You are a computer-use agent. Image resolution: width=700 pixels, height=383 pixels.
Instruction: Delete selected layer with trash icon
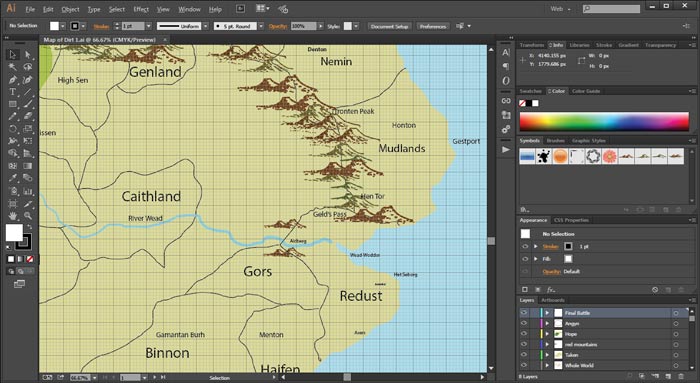pos(680,376)
